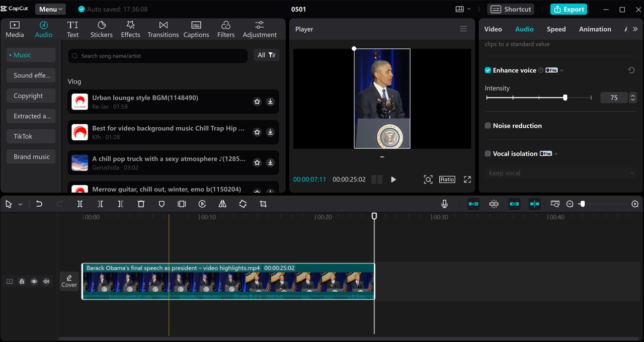Click the freeze frame icon
644x342 pixels.
point(182,204)
